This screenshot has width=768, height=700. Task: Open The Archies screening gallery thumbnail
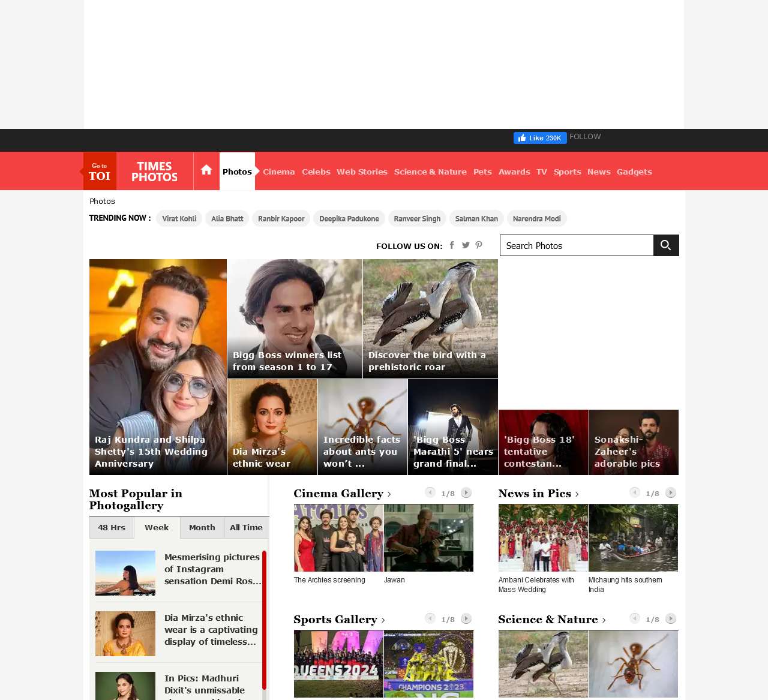tap(338, 538)
